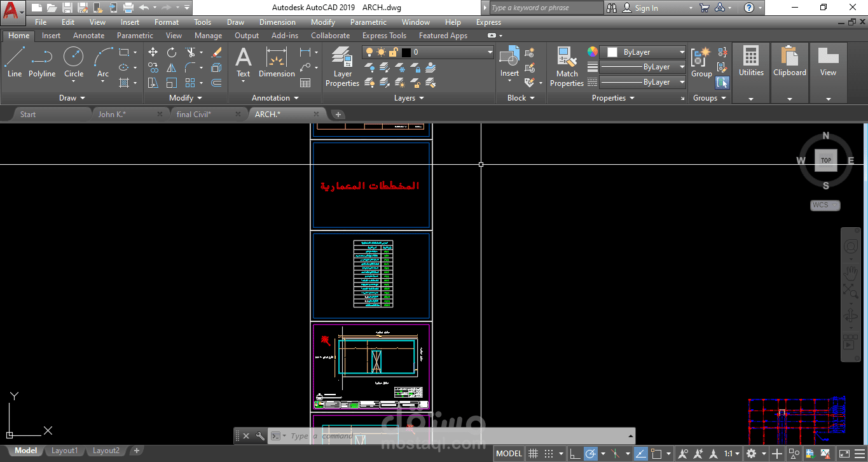Image resolution: width=868 pixels, height=462 pixels.
Task: Open the Dimension tool
Action: [x=277, y=62]
